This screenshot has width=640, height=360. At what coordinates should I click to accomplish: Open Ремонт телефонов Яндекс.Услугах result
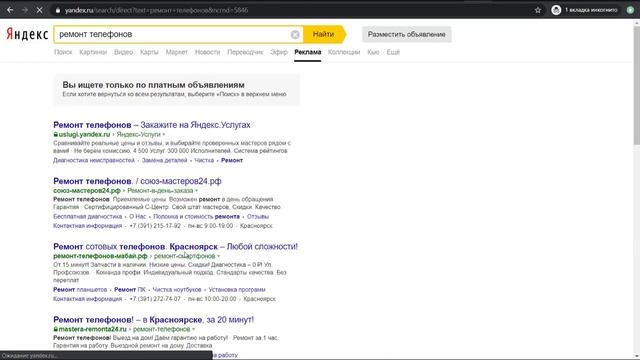[152, 125]
